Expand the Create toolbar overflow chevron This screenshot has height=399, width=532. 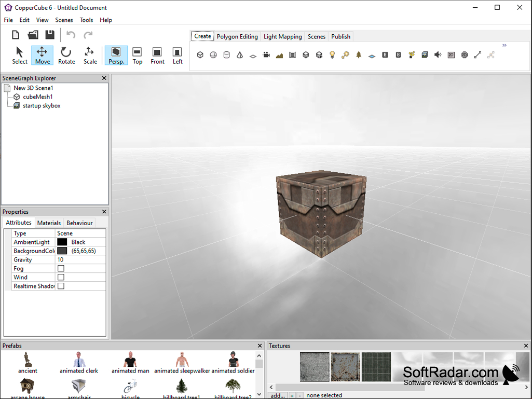point(504,45)
